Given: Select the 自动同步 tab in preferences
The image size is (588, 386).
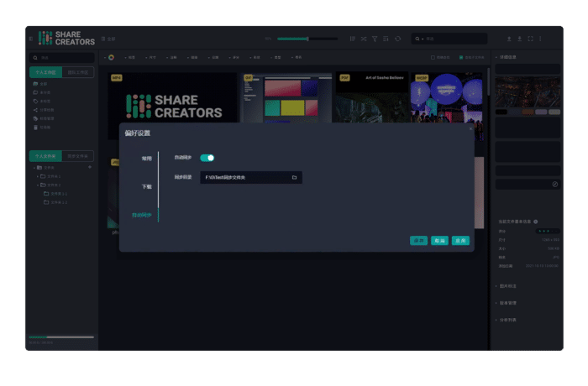Looking at the screenshot, I should [142, 215].
